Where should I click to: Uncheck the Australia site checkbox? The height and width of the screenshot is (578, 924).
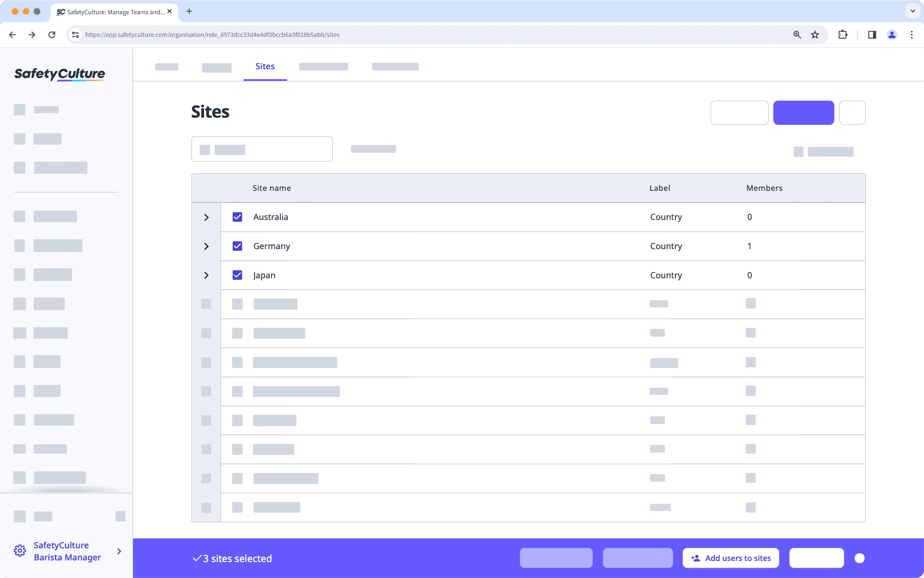[x=237, y=217]
